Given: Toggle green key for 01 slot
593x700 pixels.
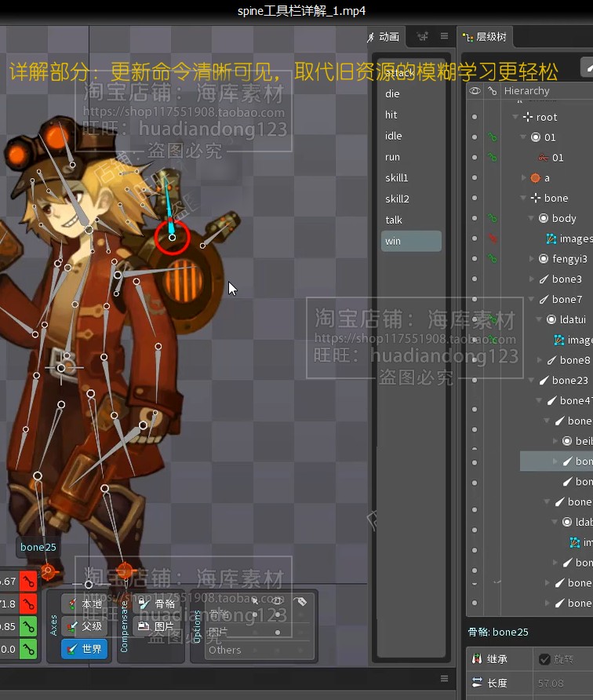Looking at the screenshot, I should 492,137.
